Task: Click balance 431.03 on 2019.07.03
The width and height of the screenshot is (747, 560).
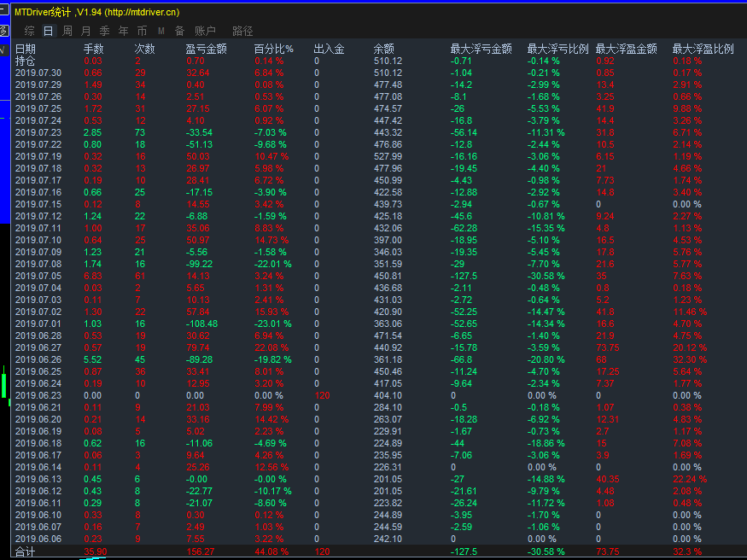Action: point(388,300)
